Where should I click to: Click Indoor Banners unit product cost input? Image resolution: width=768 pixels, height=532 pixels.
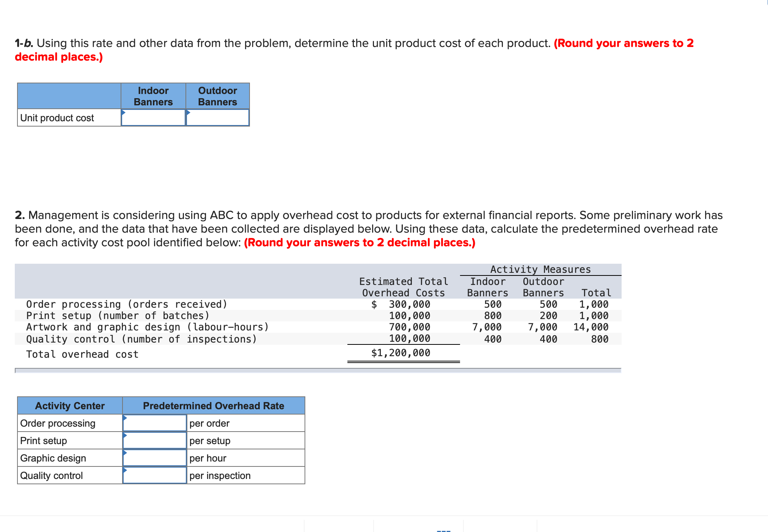(153, 118)
